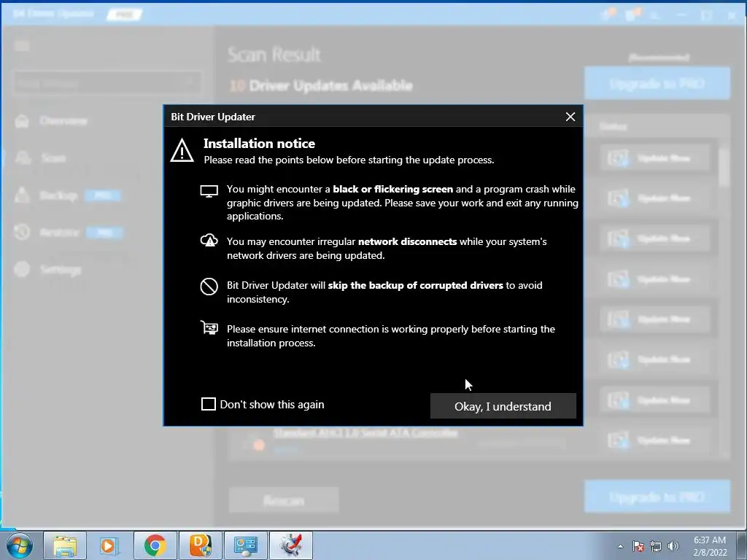This screenshot has width=747, height=560.
Task: Open Windows Media Player from taskbar
Action: (109, 545)
